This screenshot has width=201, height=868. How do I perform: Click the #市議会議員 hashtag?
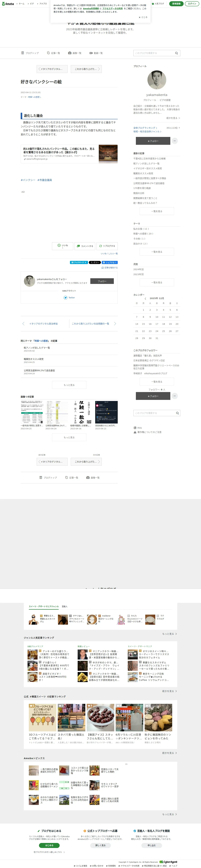(x=44, y=180)
